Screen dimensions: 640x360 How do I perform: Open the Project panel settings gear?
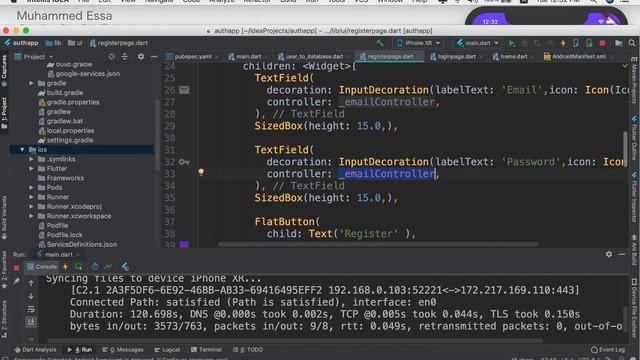tap(141, 57)
